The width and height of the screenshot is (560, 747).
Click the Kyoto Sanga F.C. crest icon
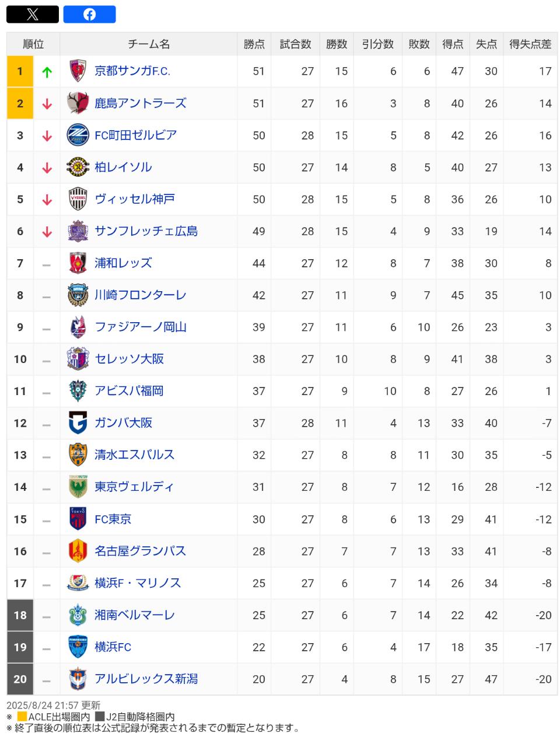[x=78, y=71]
